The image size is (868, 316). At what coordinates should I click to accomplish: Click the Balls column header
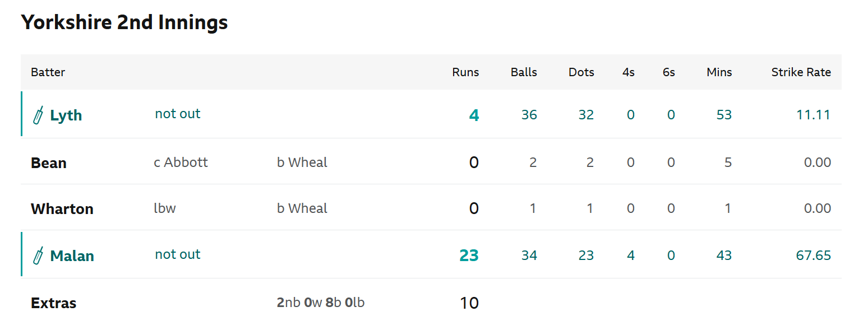tap(524, 72)
